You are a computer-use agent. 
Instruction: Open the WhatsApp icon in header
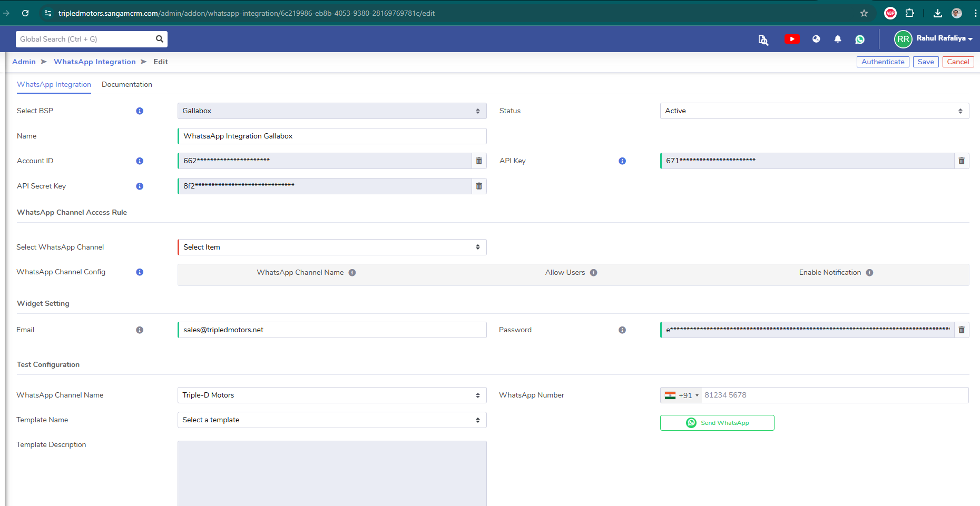(x=860, y=39)
